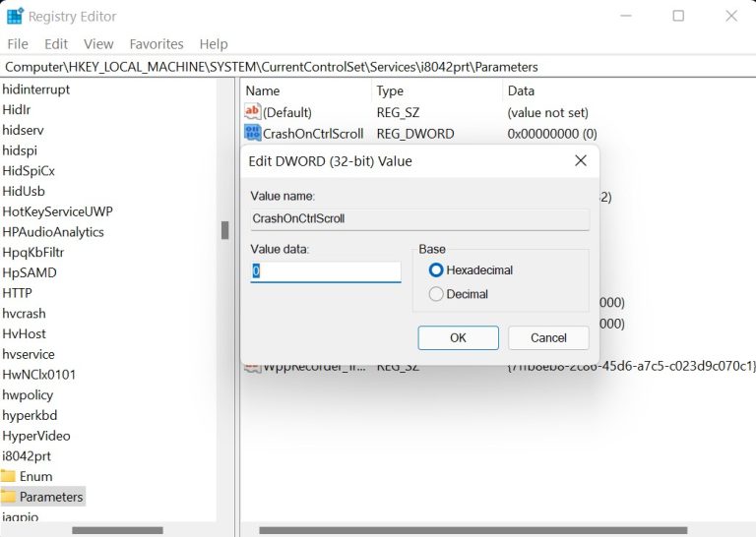Viewport: 756px width, 537px height.
Task: Select the HwNClx0101 key
Action: tap(38, 375)
